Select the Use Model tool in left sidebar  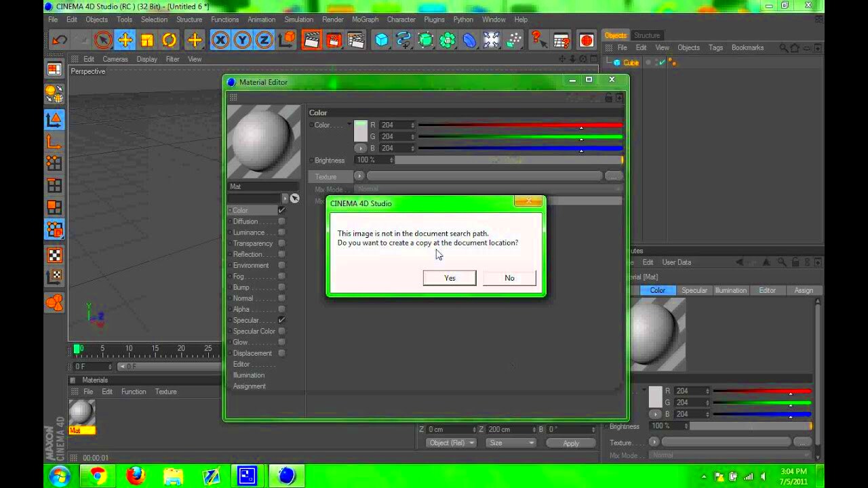point(54,120)
